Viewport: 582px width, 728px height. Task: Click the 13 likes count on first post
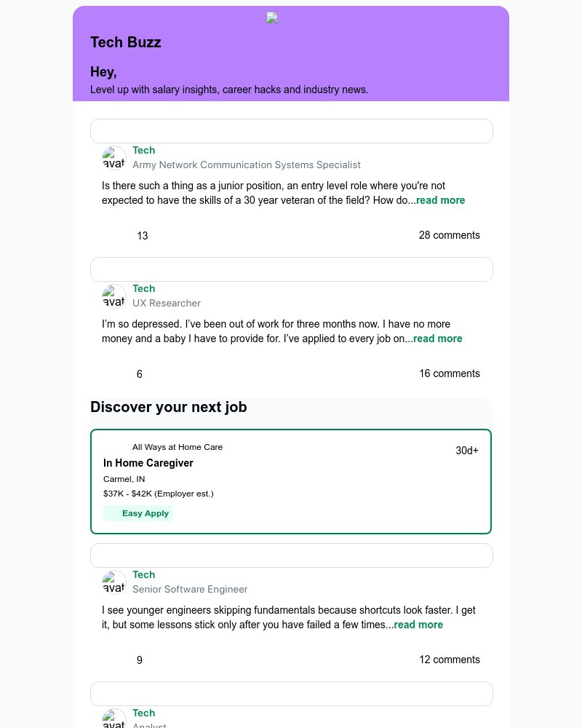[x=143, y=236]
